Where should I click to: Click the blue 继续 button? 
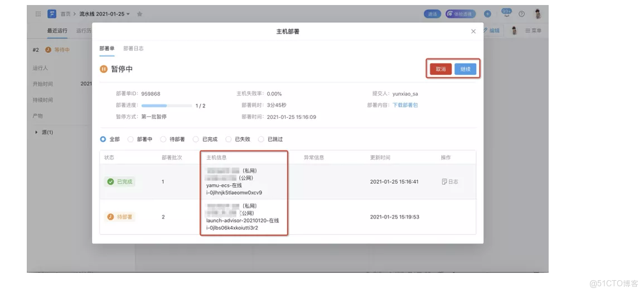coord(466,69)
